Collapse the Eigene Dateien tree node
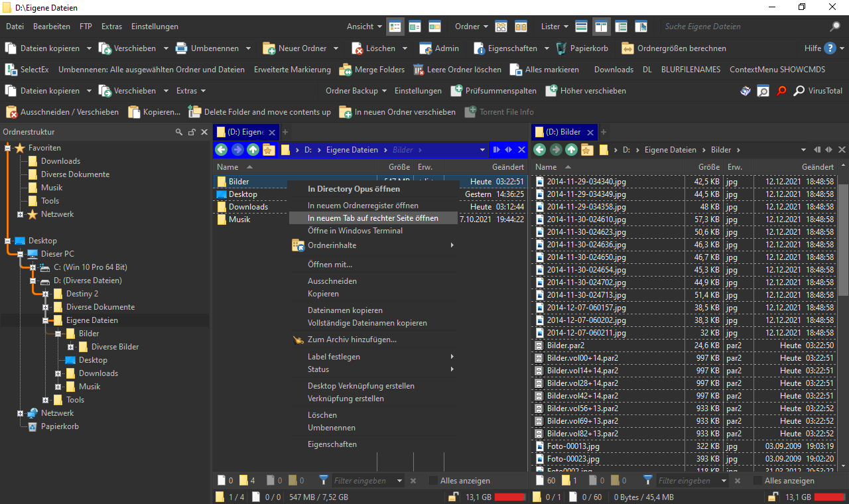 45,320
